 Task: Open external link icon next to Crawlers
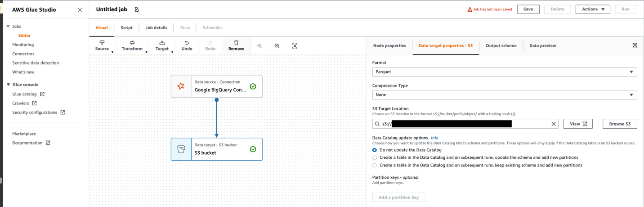34,103
